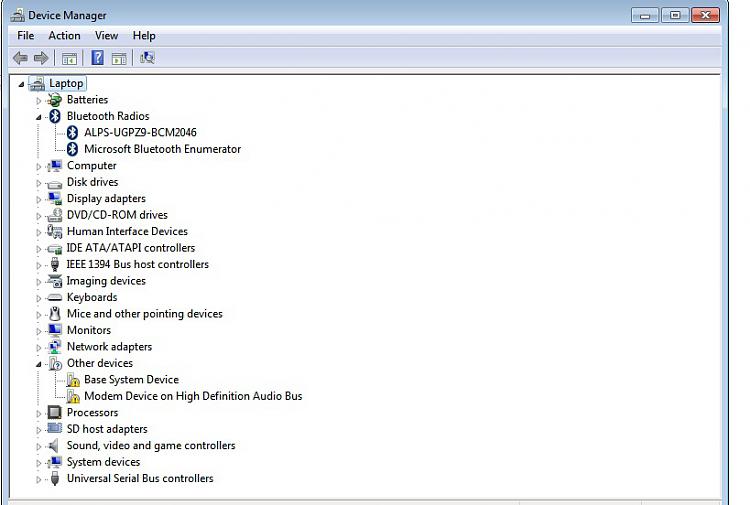Expand the Display adapters node
750x505 pixels.
point(39,199)
